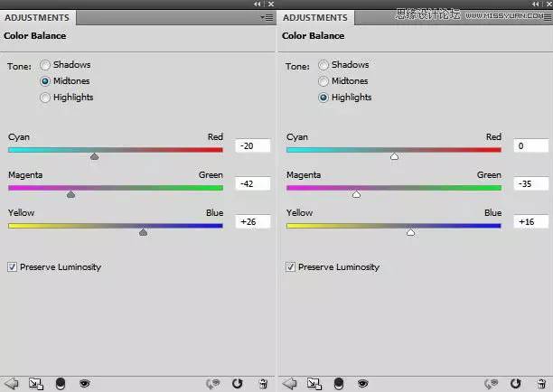Click the Magenta-Green slider handle in right panel
This screenshot has width=553, height=392.
click(x=356, y=194)
